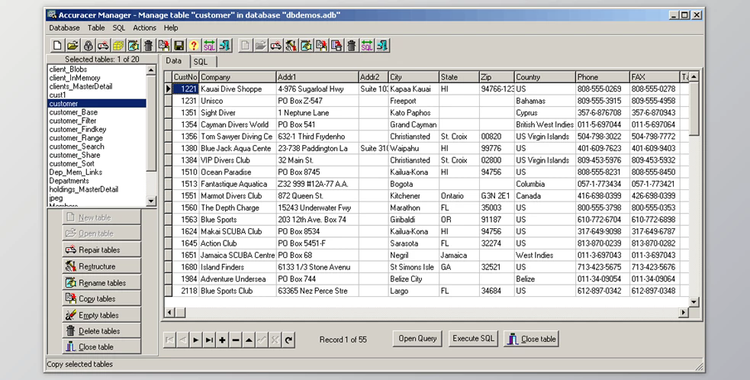Delete the record with the minus button
This screenshot has height=380, width=750.
coord(235,340)
